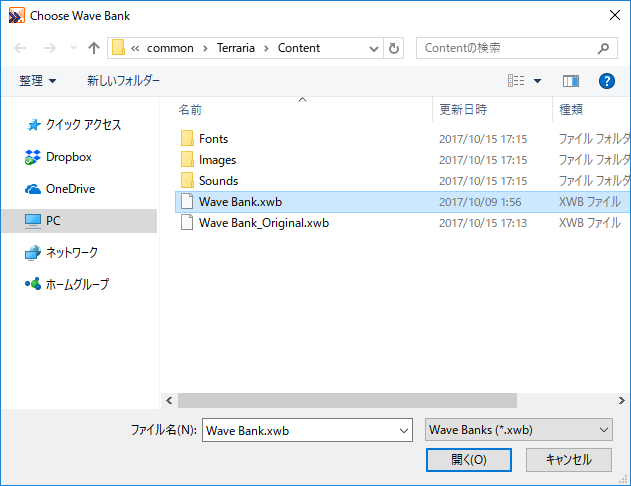
Task: Open the 整理 organize menu
Action: 37,81
